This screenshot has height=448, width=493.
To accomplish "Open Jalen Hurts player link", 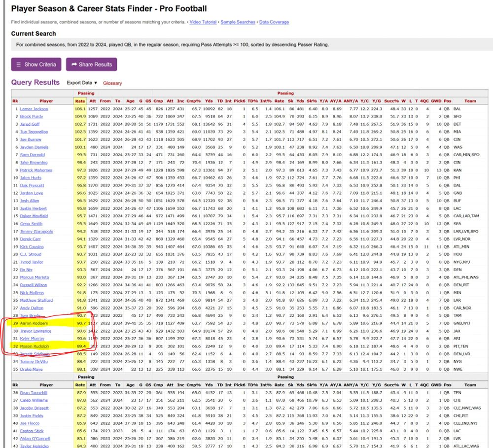I will (x=31, y=177).
